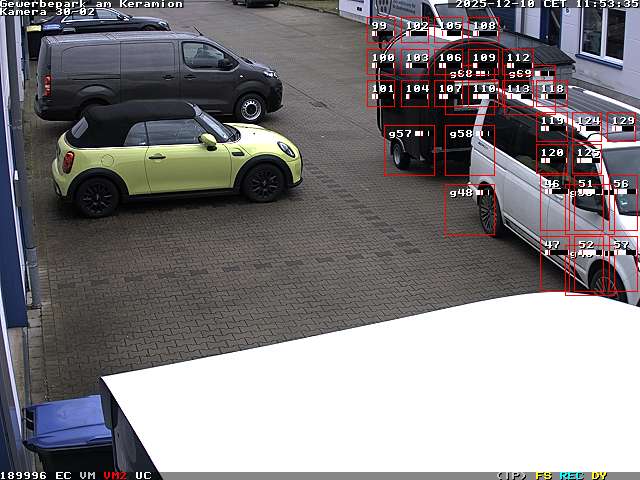This screenshot has height=480, width=640.
Task: Click the event counter 189996
Action: pyautogui.click(x=24, y=475)
